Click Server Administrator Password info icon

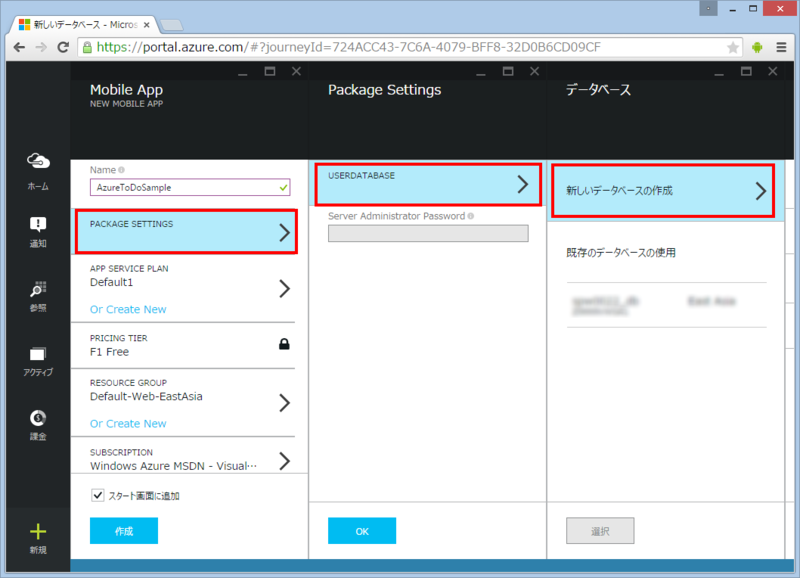point(470,216)
